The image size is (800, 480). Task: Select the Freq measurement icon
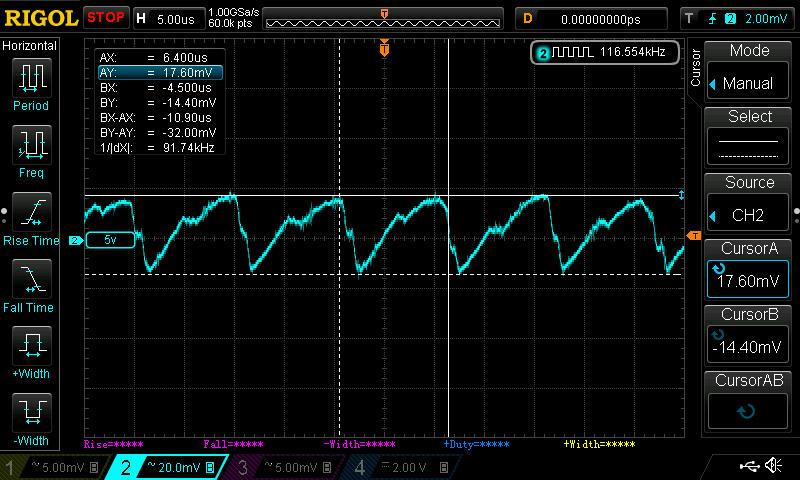pos(31,150)
